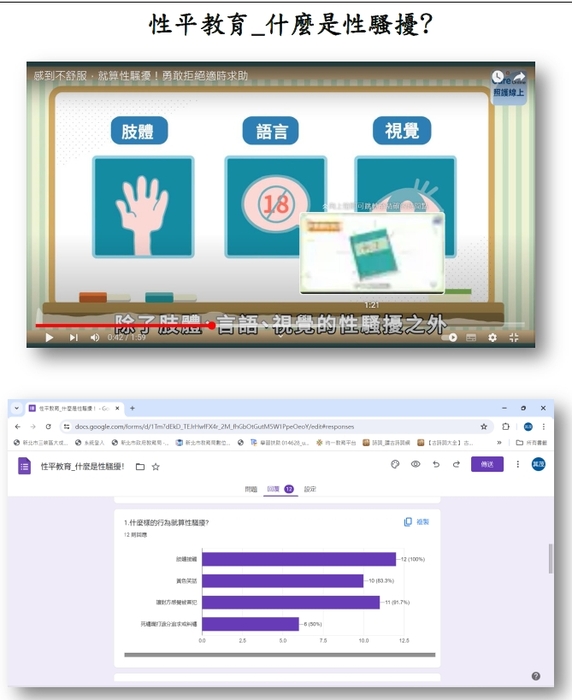
Task: Click the 12 (100%) bar in chart
Action: click(x=299, y=559)
